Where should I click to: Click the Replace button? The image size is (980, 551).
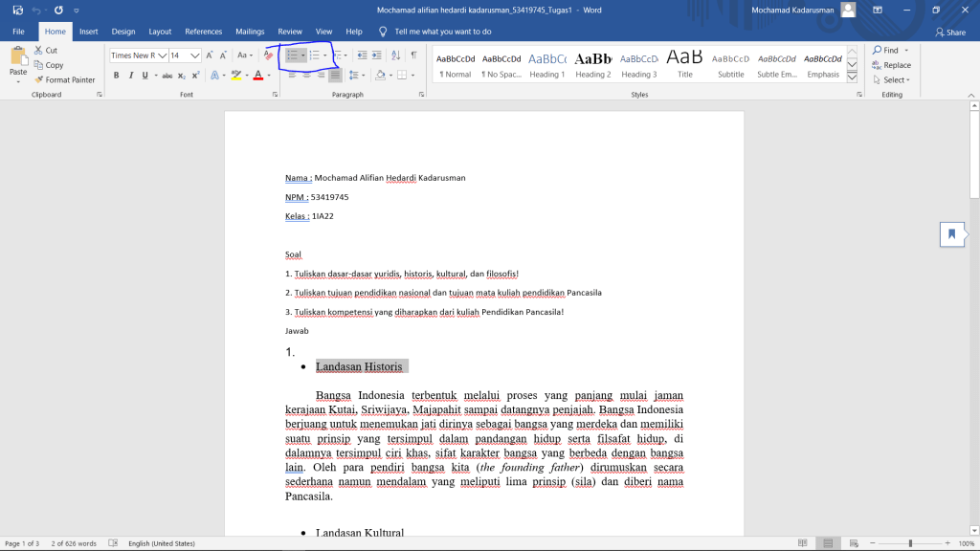891,65
